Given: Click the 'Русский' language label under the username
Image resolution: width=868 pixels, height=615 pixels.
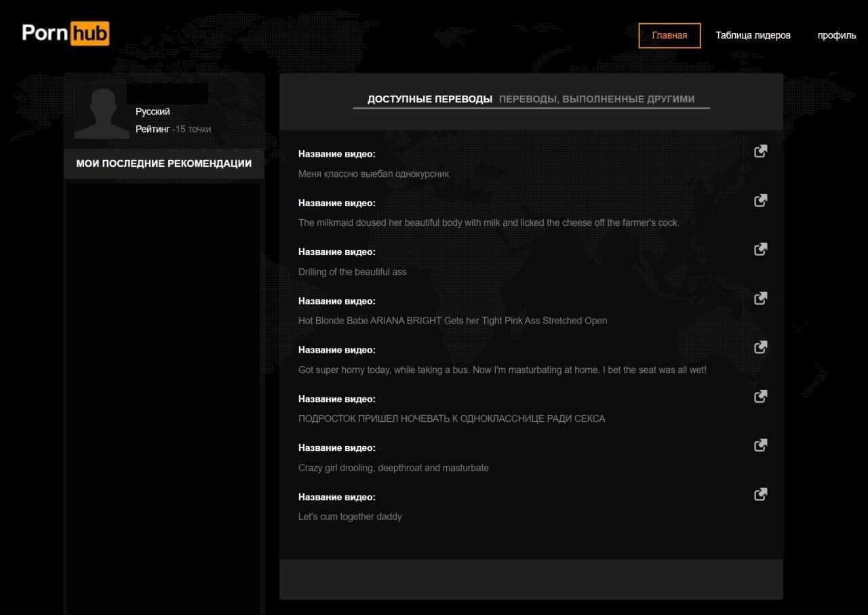Looking at the screenshot, I should click(x=153, y=111).
